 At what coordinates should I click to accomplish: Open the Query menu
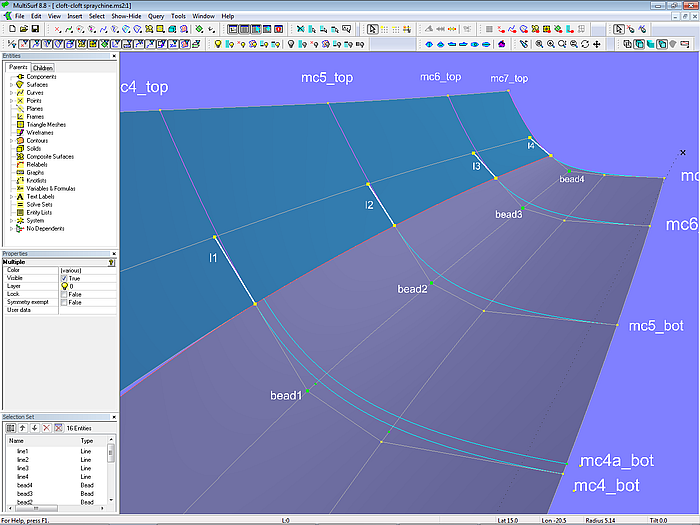tap(156, 17)
